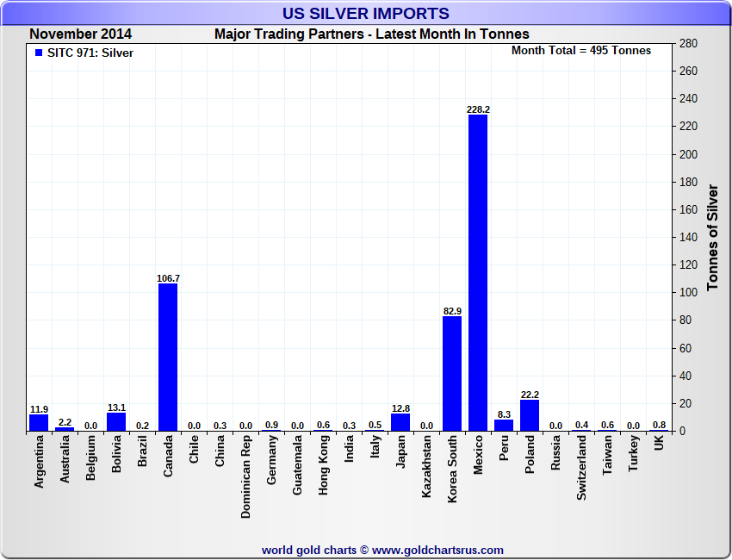Click the Australia bar at 2.2 tonnes
Screen dimensions: 732x560
[65, 428]
